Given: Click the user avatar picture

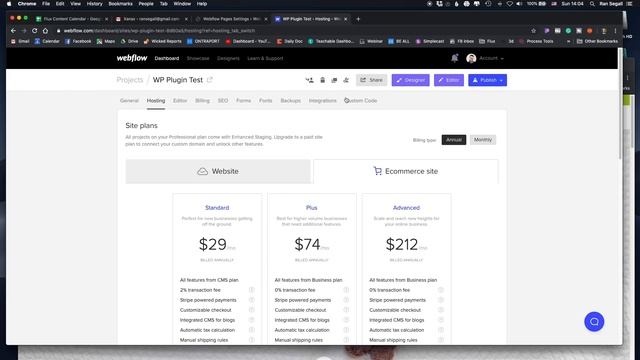Looking at the screenshot, I should click(x=471, y=58).
